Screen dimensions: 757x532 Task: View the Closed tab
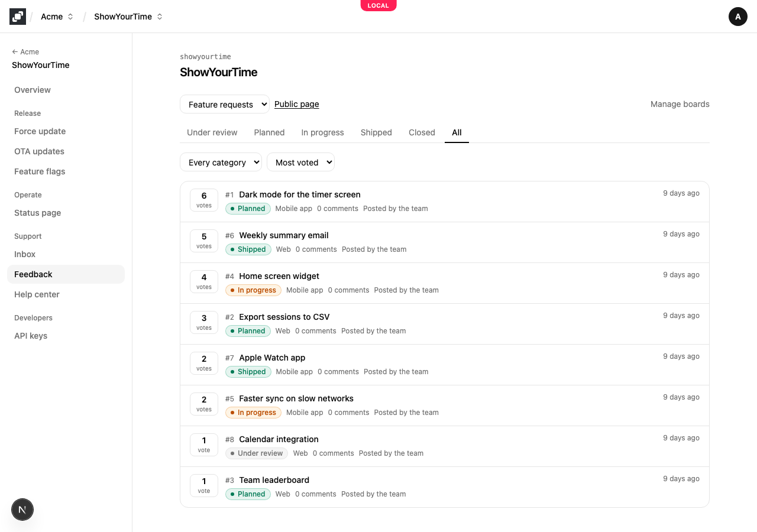(x=422, y=132)
